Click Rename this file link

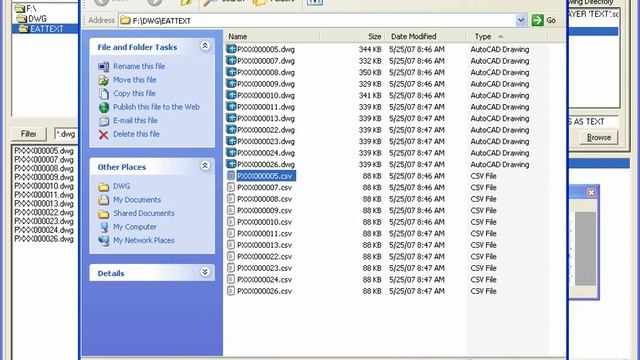(139, 66)
